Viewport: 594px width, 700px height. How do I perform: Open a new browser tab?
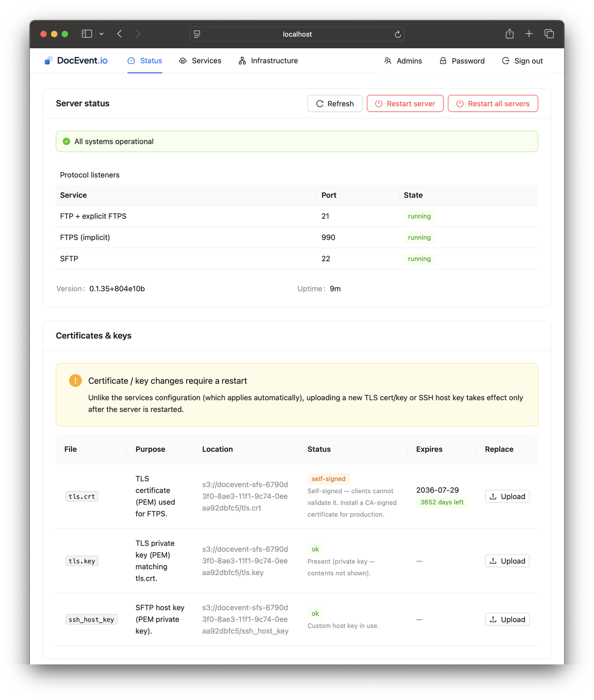coord(529,34)
